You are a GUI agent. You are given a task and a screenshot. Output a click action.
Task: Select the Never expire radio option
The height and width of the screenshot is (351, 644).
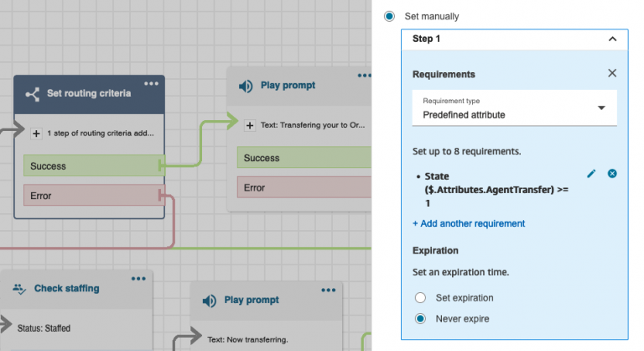click(x=420, y=319)
